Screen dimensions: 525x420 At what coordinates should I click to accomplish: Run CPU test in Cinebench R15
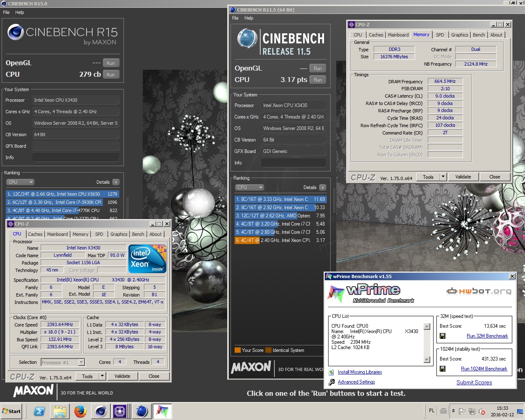coord(111,75)
